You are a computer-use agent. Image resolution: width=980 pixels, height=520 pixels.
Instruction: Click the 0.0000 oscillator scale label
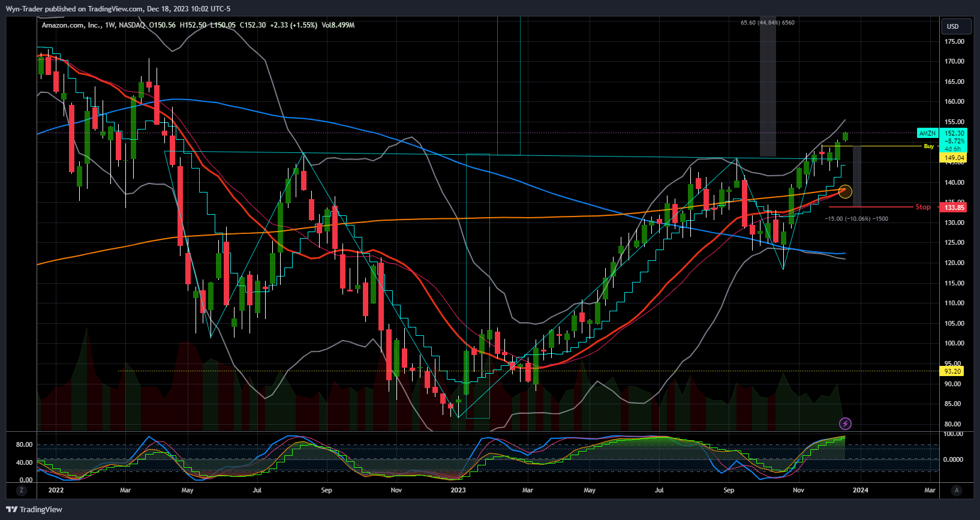point(953,459)
